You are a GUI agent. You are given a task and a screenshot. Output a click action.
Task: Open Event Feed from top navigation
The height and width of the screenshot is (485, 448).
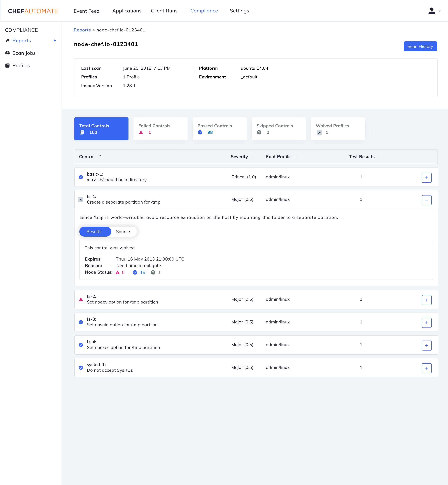tap(86, 11)
